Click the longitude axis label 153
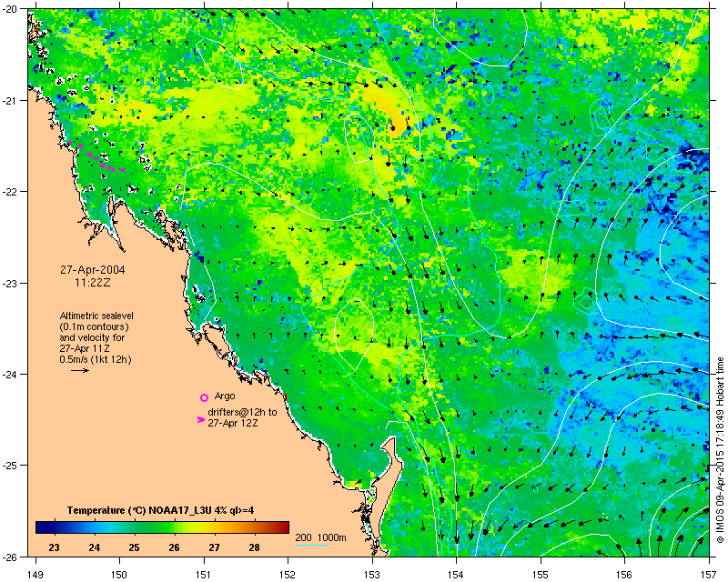Viewport: 728px width, 582px height. point(372,574)
